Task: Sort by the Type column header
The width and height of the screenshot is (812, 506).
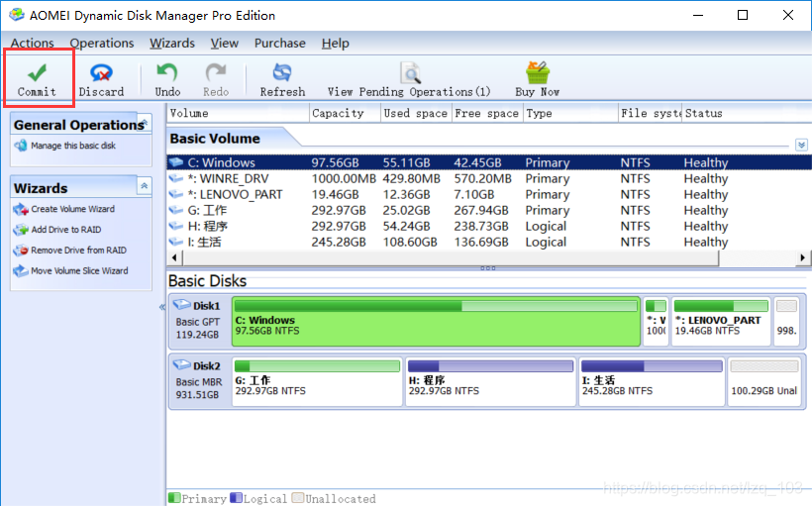Action: click(x=570, y=113)
